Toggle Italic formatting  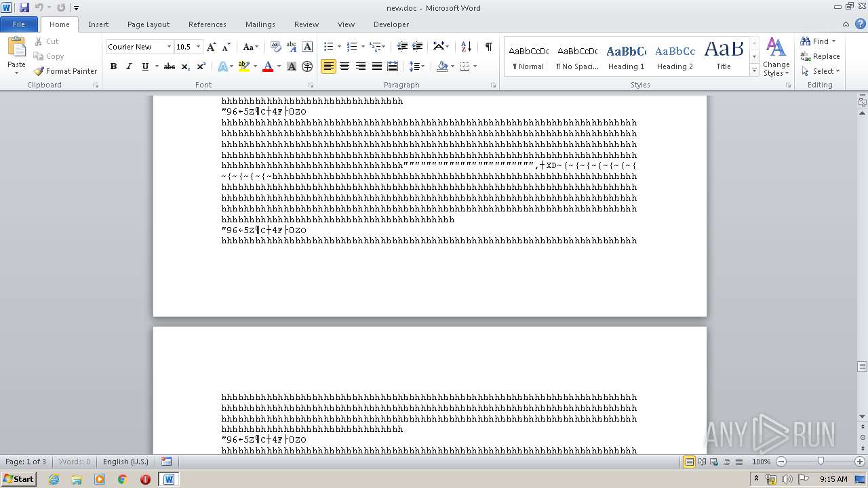point(129,66)
